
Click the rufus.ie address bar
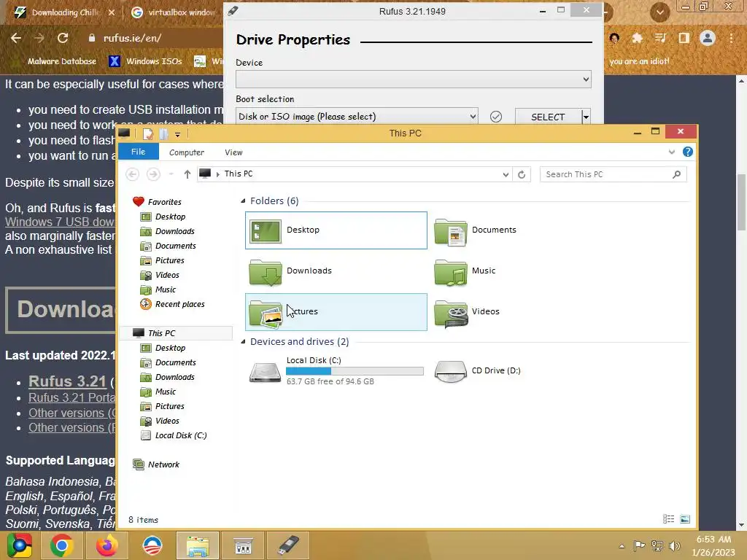tap(133, 38)
